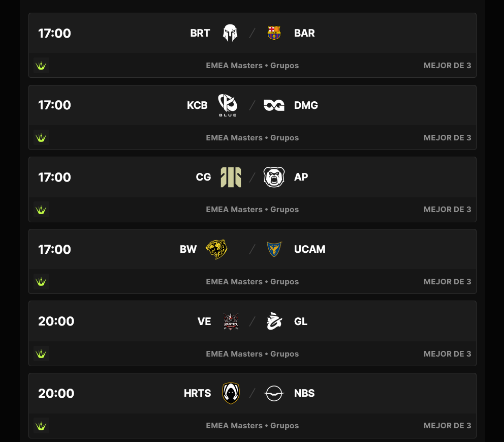Screen dimensions: 504x442
Task: Select the NBS circular logo icon
Action: [x=274, y=393]
